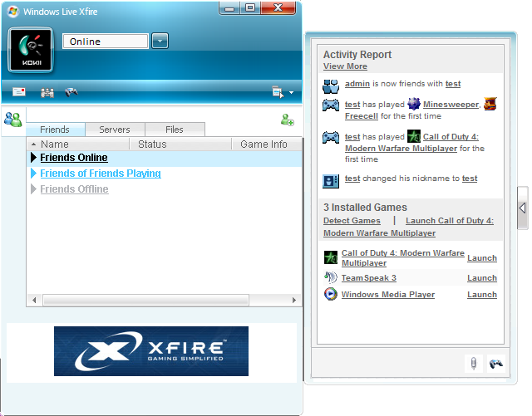Screen dimensions: 532x416
Task: Click the game controller toolbar icon
Action: pyautogui.click(x=71, y=92)
